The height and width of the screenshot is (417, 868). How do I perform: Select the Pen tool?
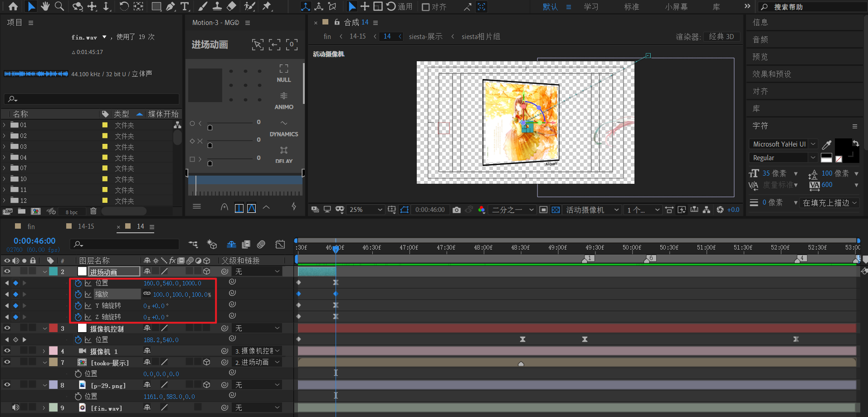point(171,6)
